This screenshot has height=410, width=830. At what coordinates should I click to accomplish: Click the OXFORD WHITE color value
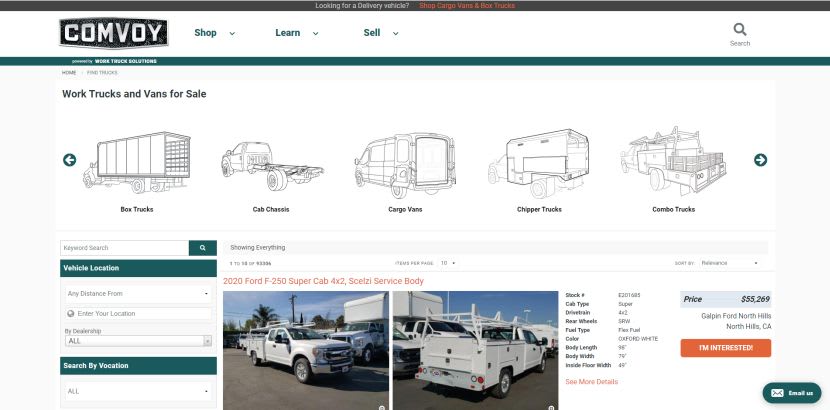(638, 339)
